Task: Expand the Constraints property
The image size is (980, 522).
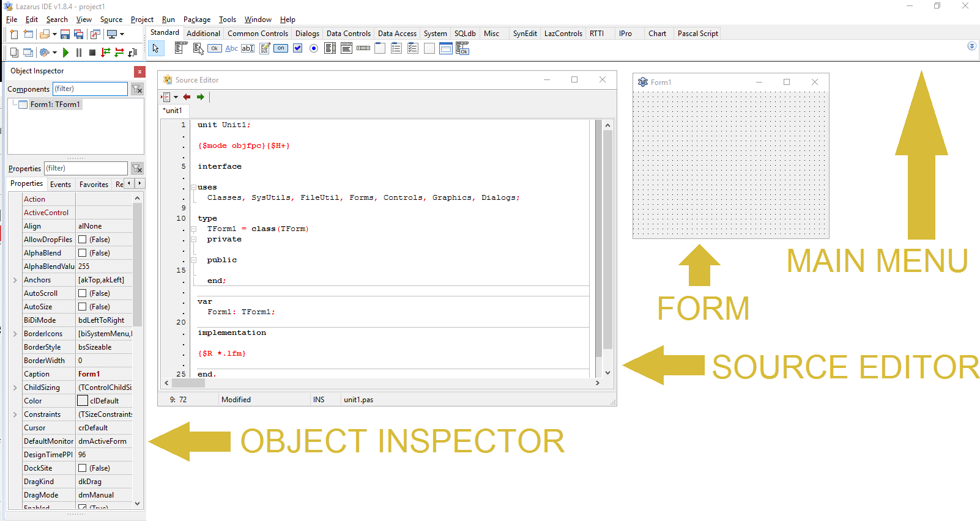Action: pos(15,414)
